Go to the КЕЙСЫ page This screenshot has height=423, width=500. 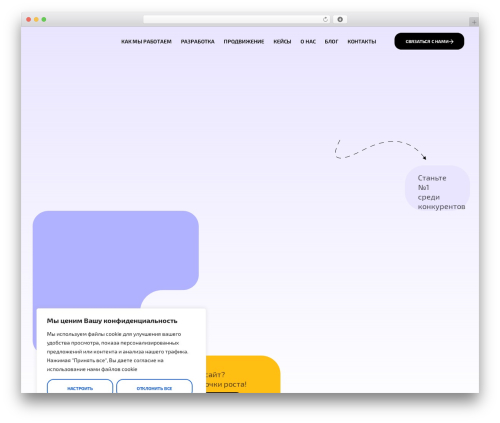coord(282,42)
